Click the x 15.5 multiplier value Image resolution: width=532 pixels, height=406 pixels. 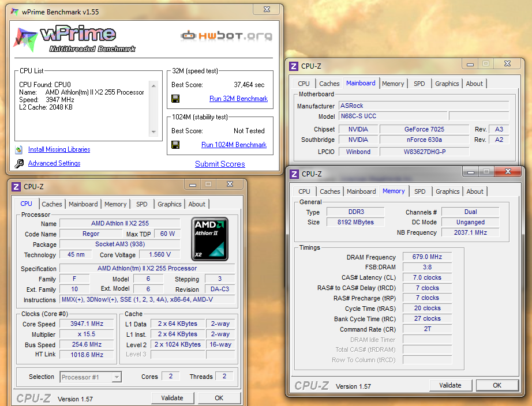(x=87, y=334)
